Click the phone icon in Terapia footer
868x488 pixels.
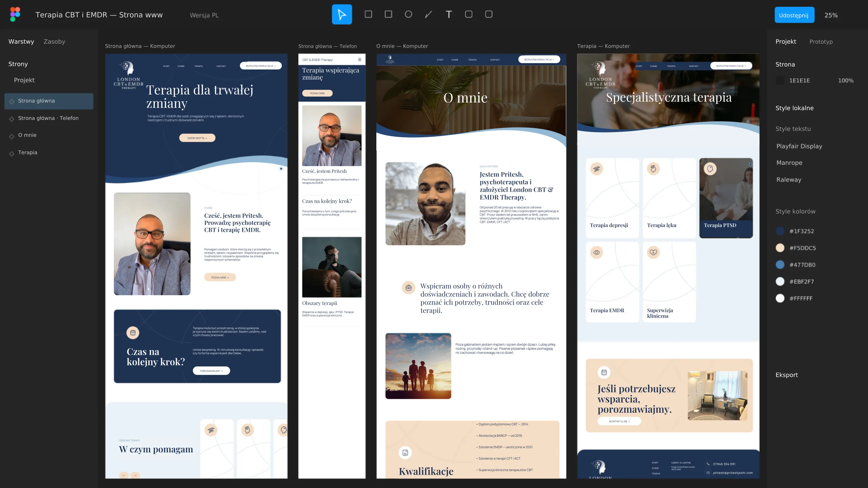click(708, 464)
